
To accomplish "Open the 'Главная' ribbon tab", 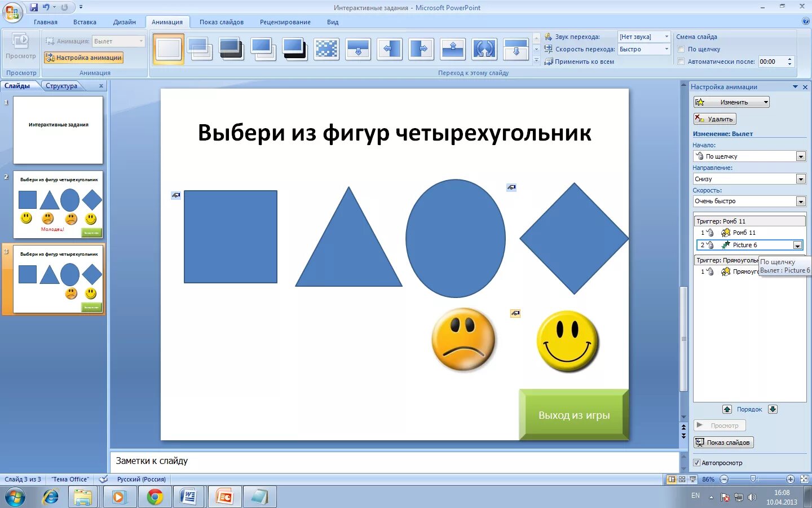I will (x=45, y=22).
